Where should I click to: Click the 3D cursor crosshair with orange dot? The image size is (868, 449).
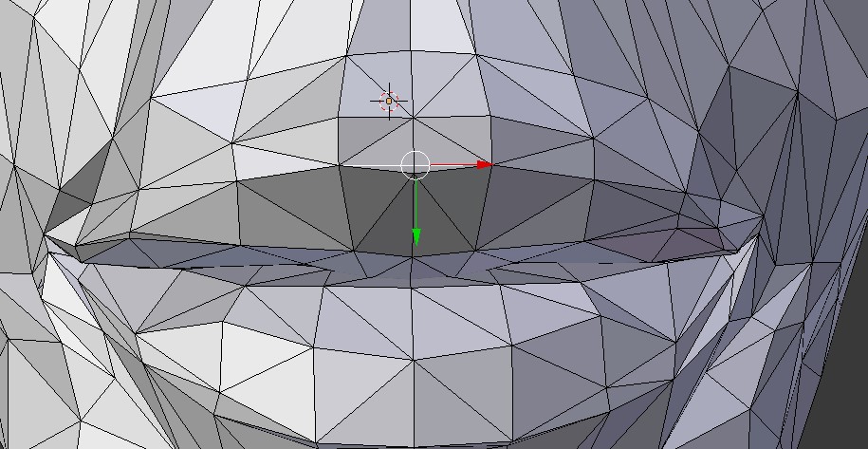tap(389, 102)
